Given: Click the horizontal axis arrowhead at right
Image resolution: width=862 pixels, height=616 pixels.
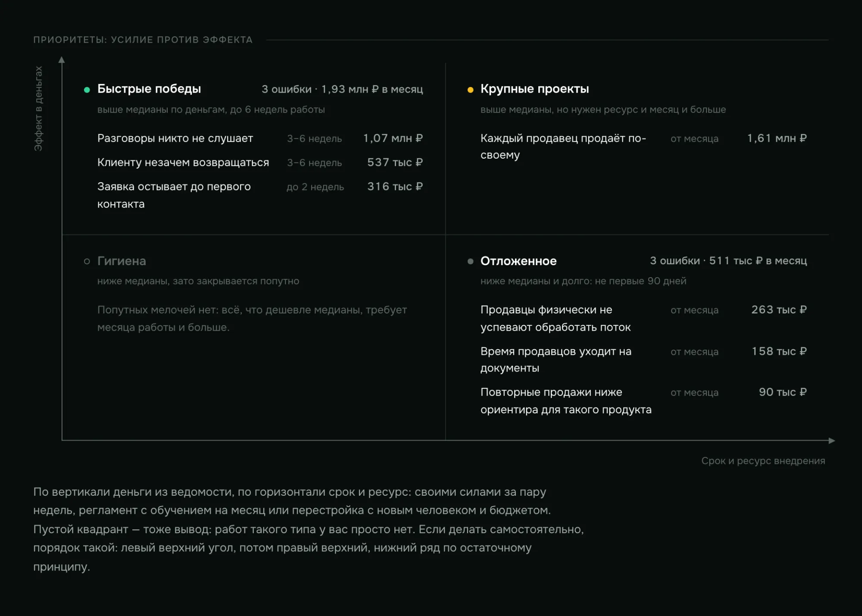Looking at the screenshot, I should (x=832, y=441).
